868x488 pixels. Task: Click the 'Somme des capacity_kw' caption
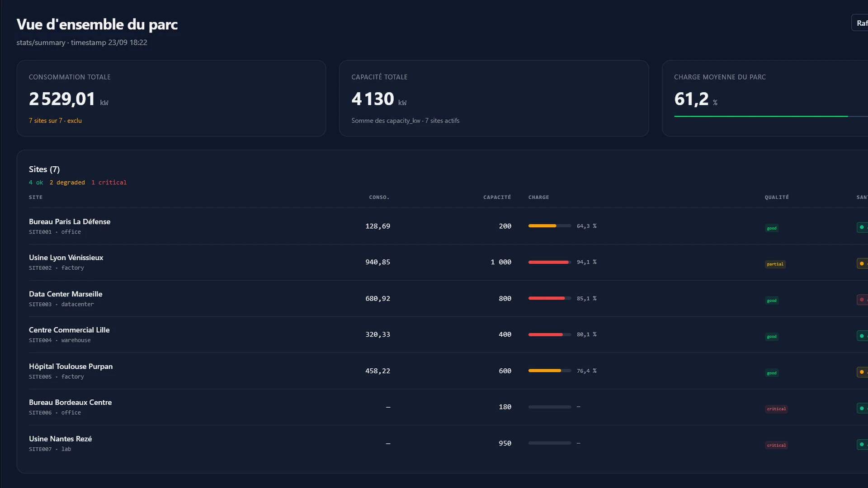(x=405, y=121)
